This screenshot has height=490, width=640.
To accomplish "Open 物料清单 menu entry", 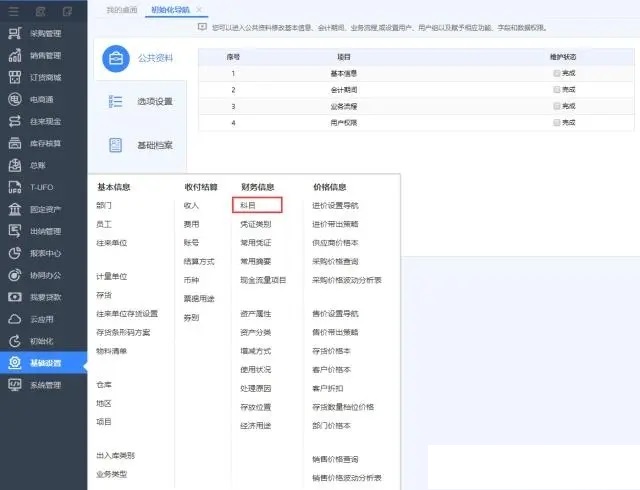I will (111, 351).
